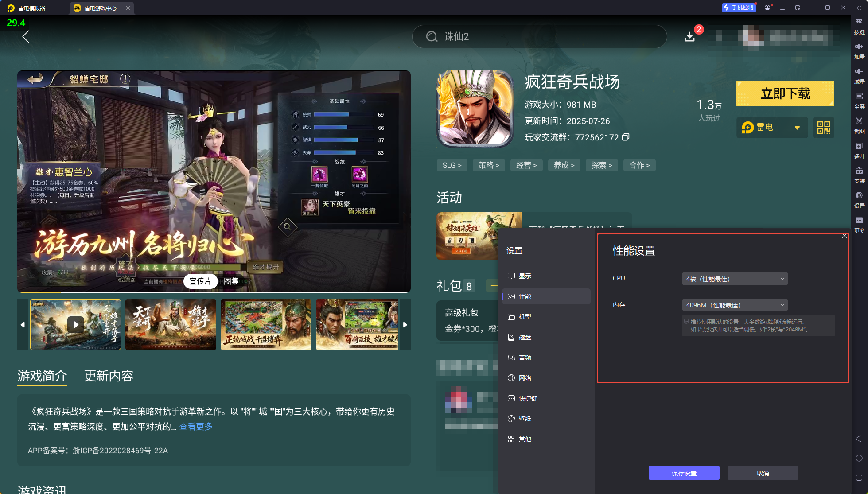
Task: Click the search magnifier icon
Action: click(432, 36)
